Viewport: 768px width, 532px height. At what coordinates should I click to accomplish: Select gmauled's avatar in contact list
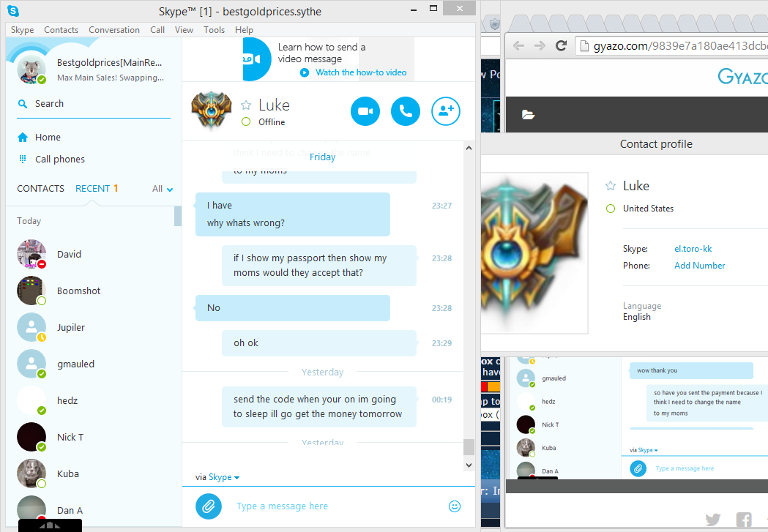click(31, 364)
